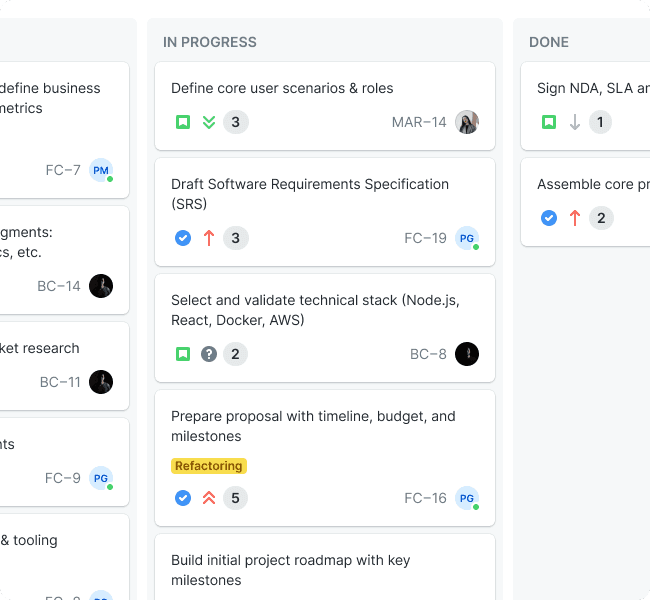This screenshot has width=650, height=600.
Task: Click story points badge 5 on FC-16
Action: (235, 498)
